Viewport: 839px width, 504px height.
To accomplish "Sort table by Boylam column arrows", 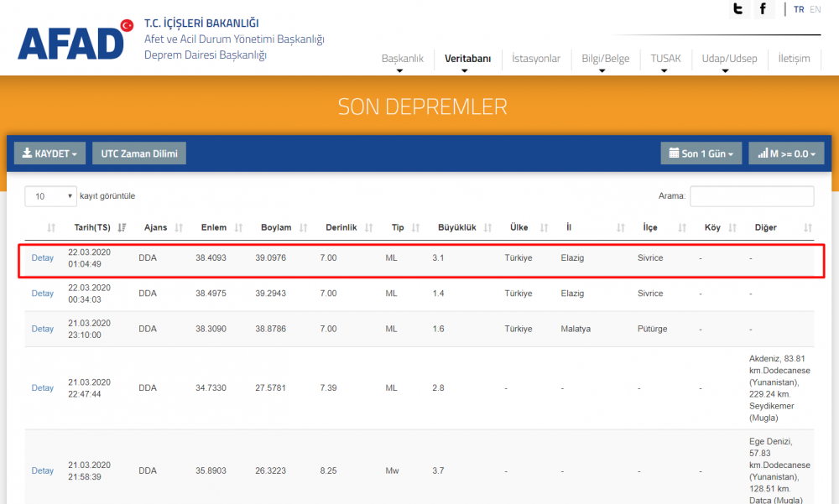I will [x=303, y=227].
